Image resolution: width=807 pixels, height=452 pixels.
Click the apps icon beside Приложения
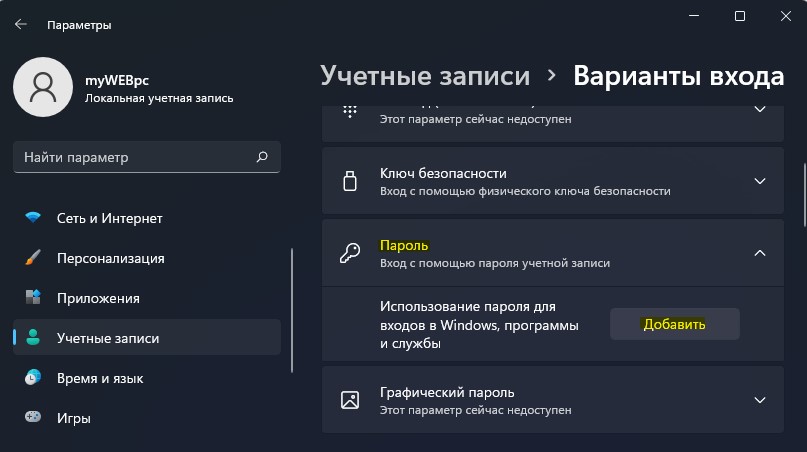pyautogui.click(x=33, y=297)
